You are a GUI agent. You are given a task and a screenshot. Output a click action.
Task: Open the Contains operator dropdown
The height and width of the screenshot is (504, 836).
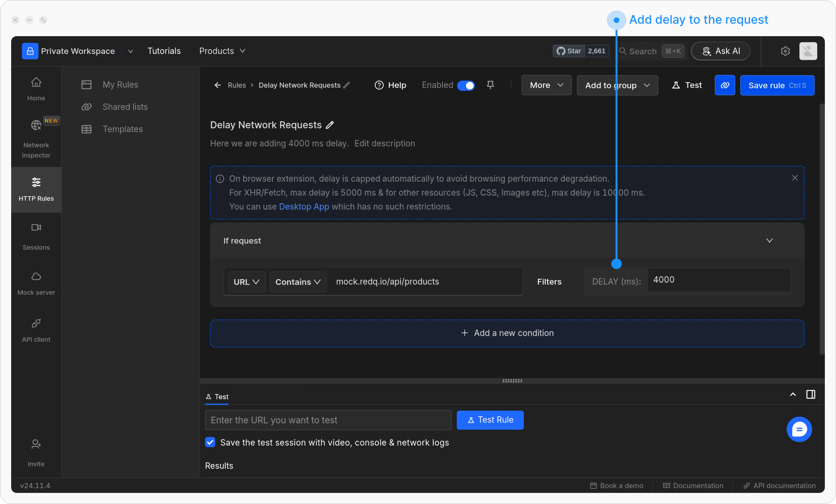coord(298,282)
